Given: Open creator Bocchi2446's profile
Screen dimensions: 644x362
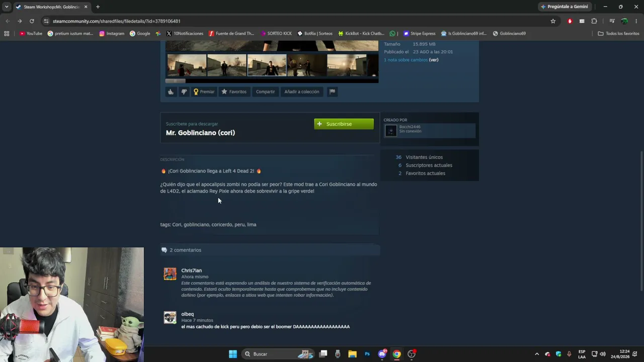Looking at the screenshot, I should [x=410, y=127].
